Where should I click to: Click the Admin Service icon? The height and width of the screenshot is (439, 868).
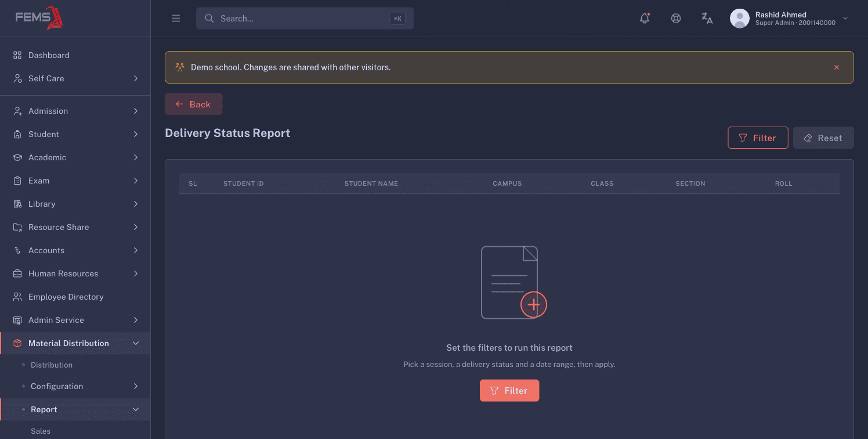(x=17, y=320)
